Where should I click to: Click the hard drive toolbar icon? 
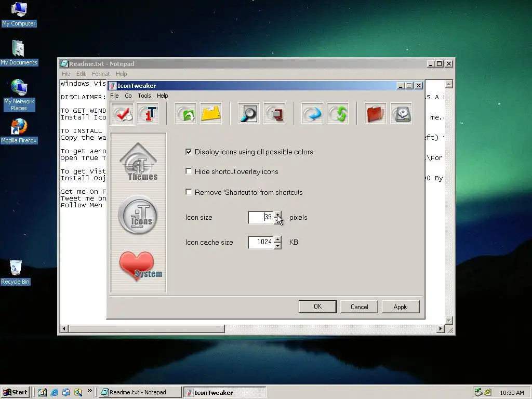coord(401,114)
